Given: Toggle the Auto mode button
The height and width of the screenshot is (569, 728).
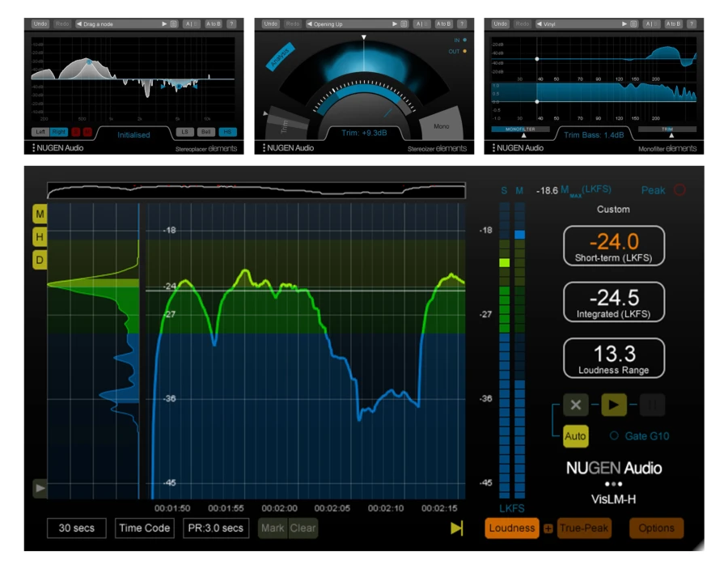Looking at the screenshot, I should [x=575, y=436].
